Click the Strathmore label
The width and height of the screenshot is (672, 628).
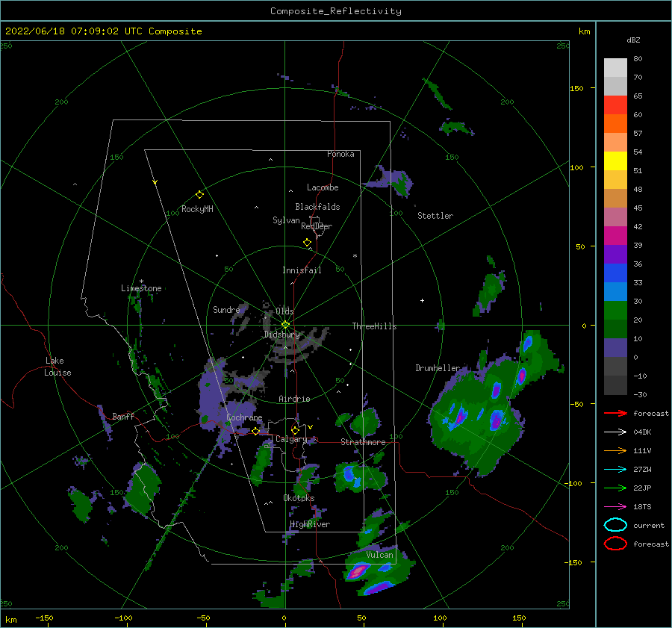363,442
